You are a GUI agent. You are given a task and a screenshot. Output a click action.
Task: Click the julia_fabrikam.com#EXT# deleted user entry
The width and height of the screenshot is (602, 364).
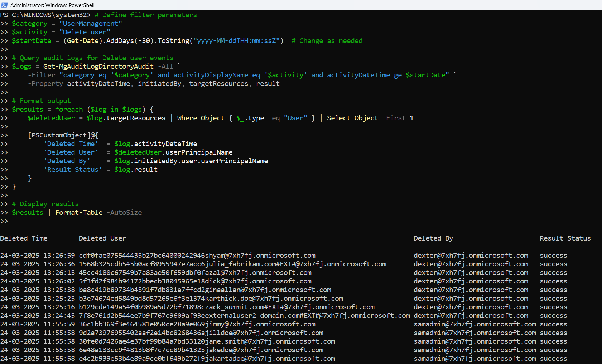[232, 264]
